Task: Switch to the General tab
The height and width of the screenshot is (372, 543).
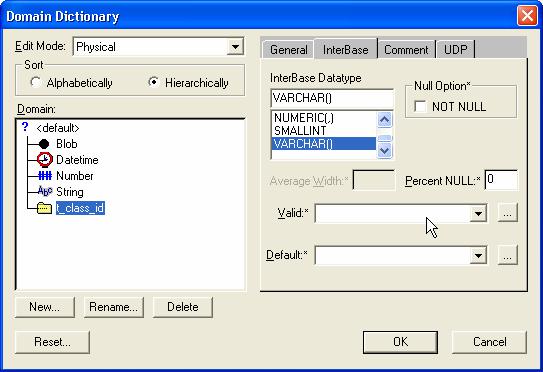Action: coord(288,50)
